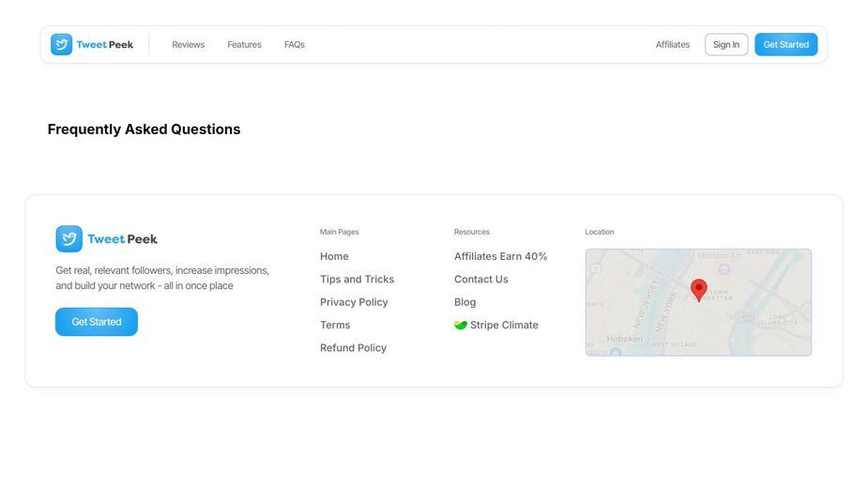Open the Home footer link
This screenshot has height=488, width=868.
[334, 256]
